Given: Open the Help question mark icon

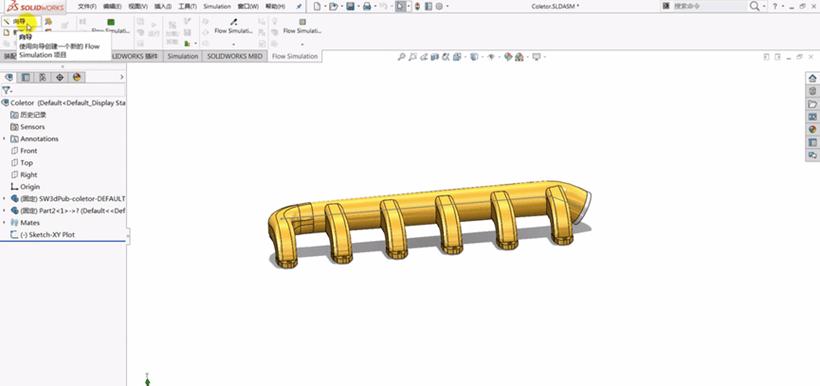Looking at the screenshot, I should pyautogui.click(x=775, y=6).
